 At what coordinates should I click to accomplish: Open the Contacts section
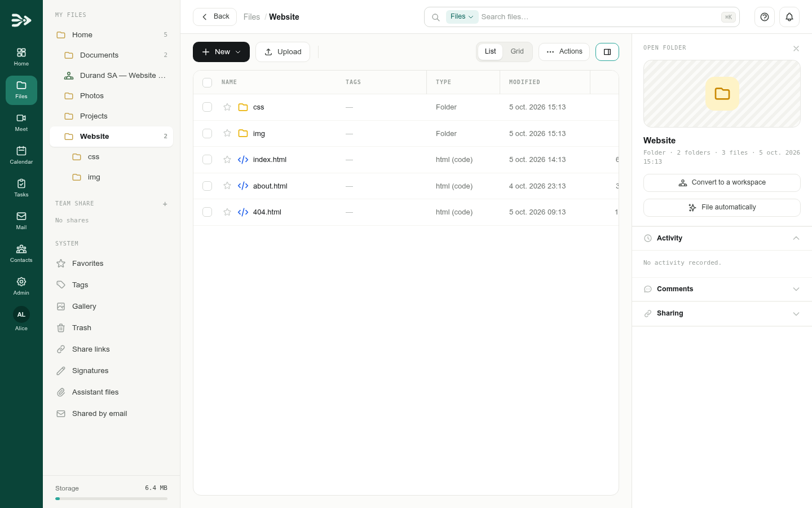(21, 253)
